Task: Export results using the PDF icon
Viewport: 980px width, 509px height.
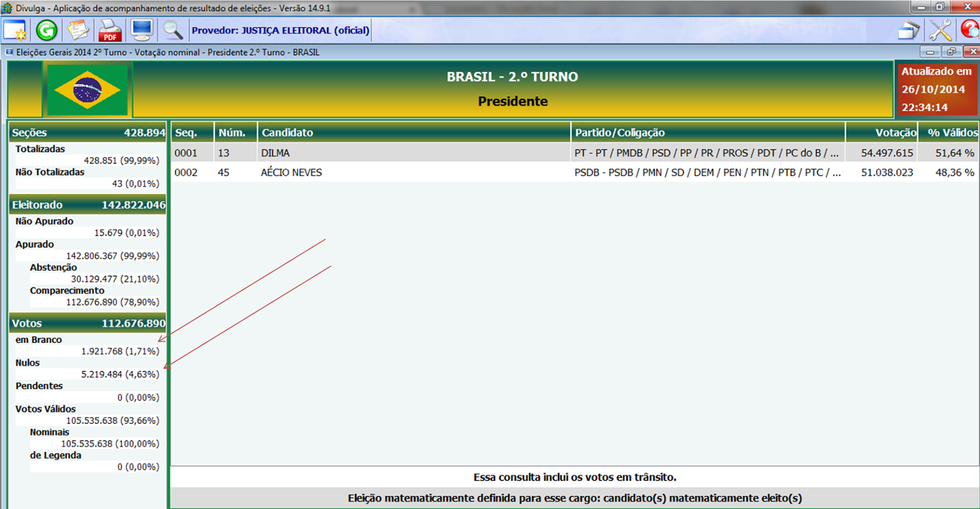Action: (110, 30)
